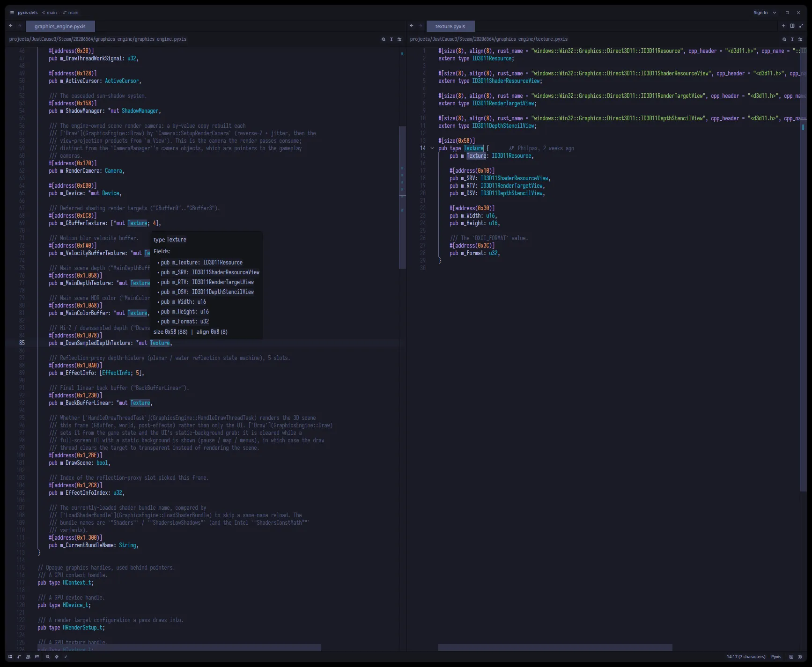Open the language server bolt icon
The width and height of the screenshot is (812, 667).
pyautogui.click(x=57, y=657)
